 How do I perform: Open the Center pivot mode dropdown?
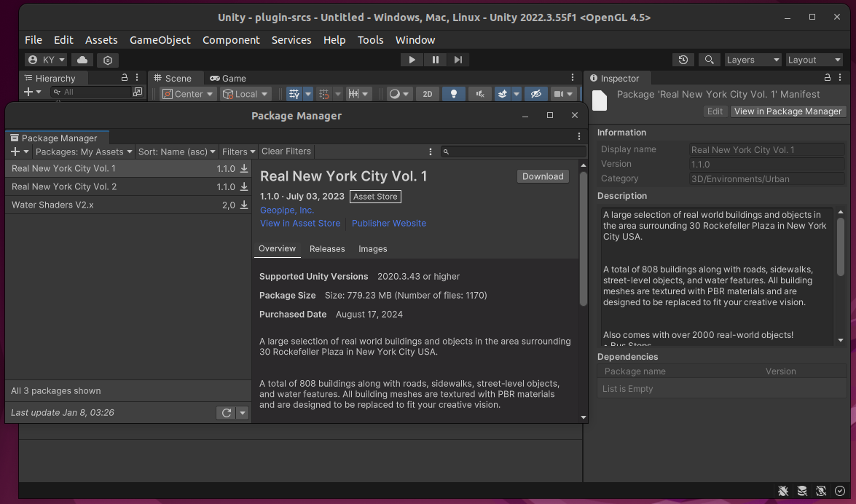(188, 94)
